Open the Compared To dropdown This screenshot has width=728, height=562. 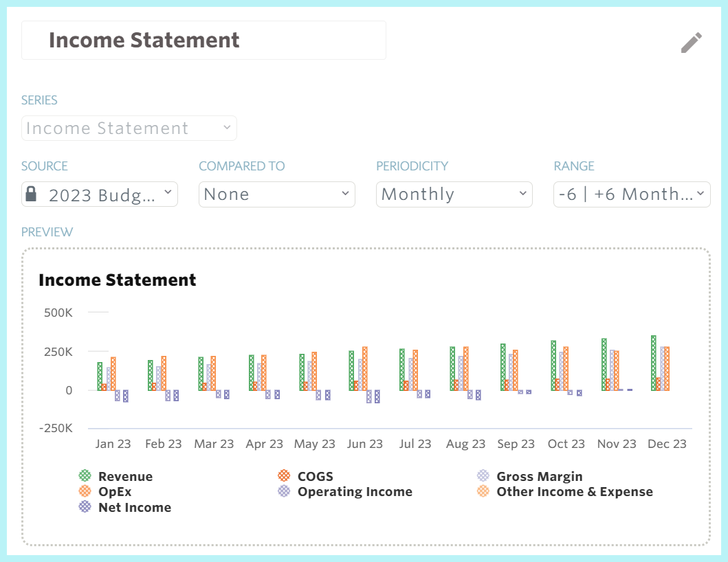coord(276,194)
